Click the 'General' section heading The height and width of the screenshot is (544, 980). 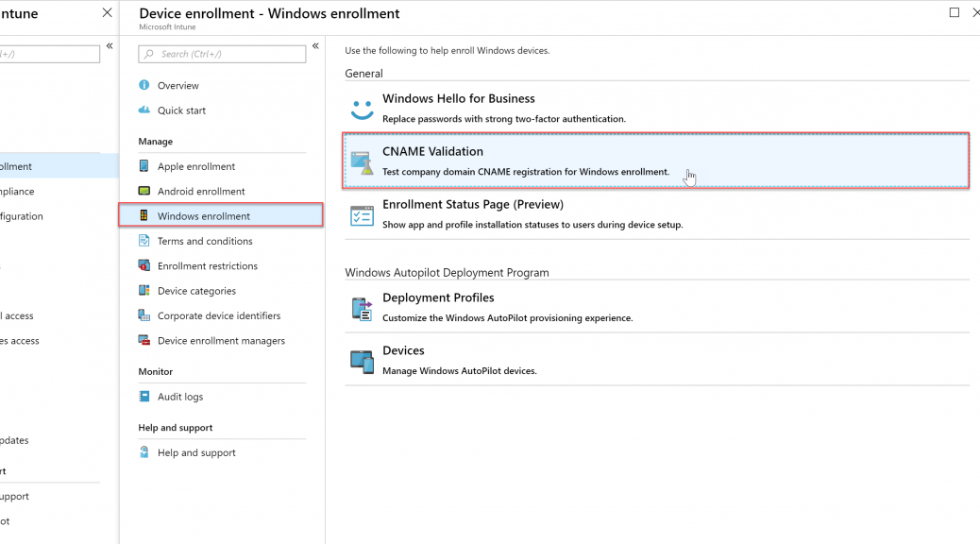pyautogui.click(x=363, y=73)
